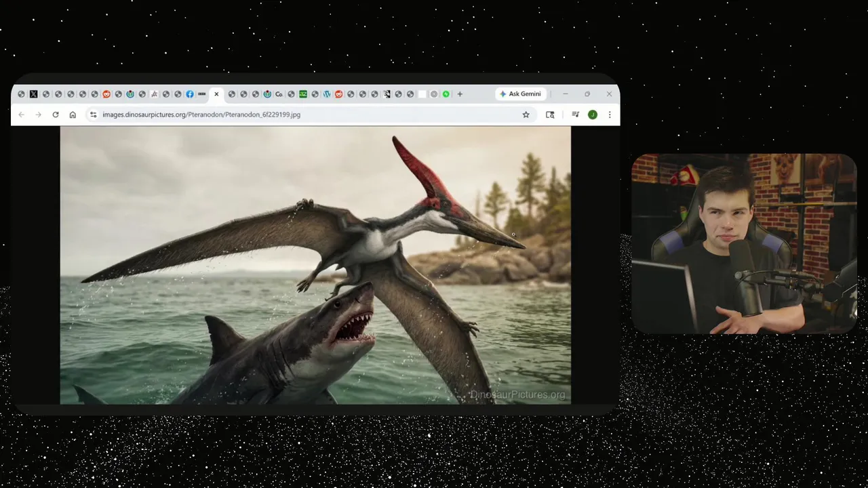This screenshot has width=868, height=488.
Task: Switch to the WordPress tab
Action: 327,94
